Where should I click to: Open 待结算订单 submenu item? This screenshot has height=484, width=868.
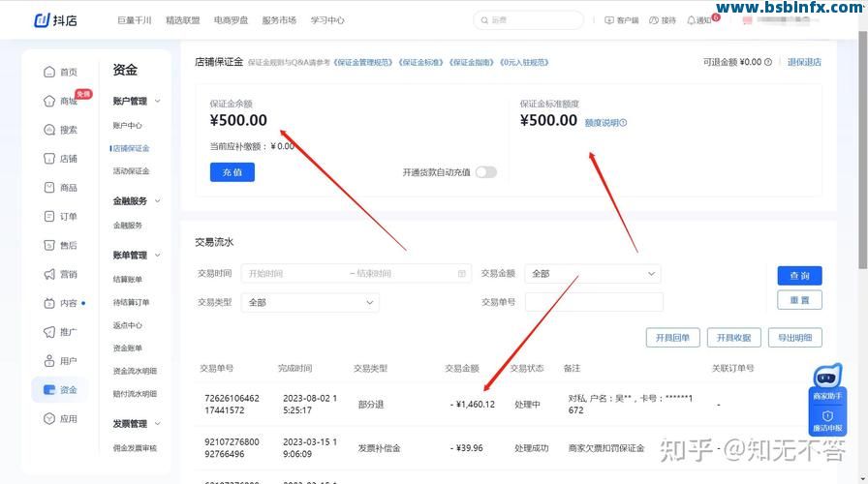point(131,303)
